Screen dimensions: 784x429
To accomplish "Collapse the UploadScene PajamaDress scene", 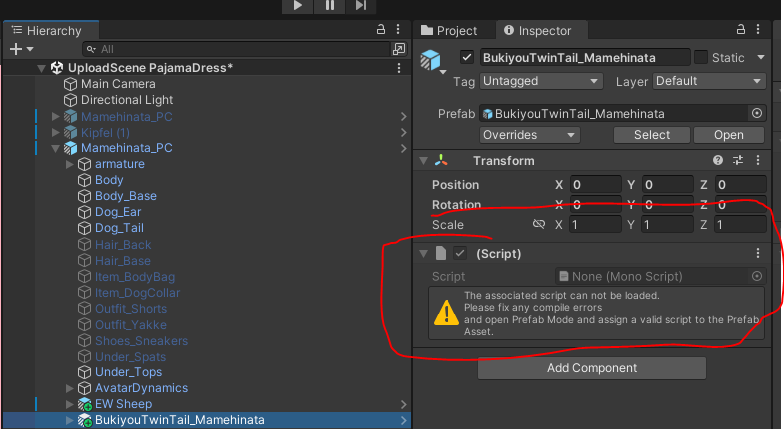I will point(42,68).
